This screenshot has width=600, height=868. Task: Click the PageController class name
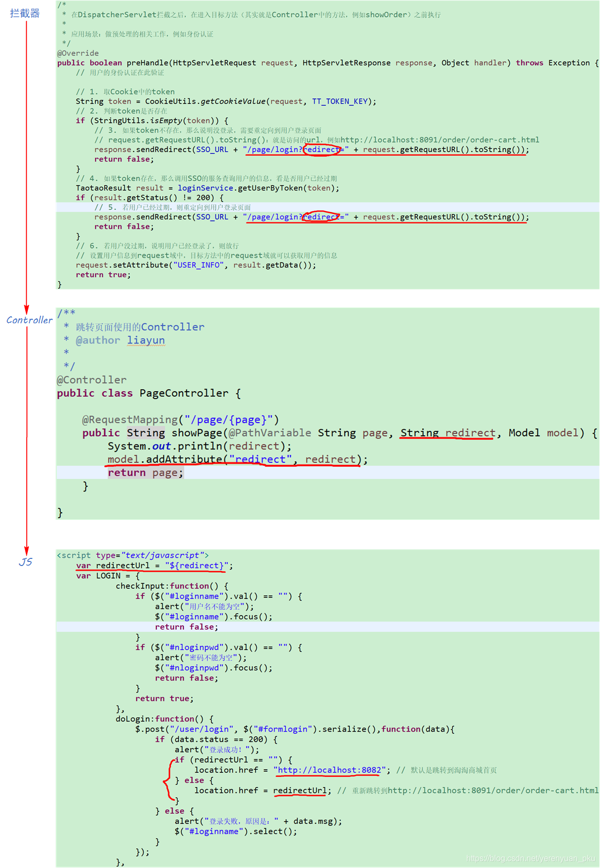click(x=184, y=393)
